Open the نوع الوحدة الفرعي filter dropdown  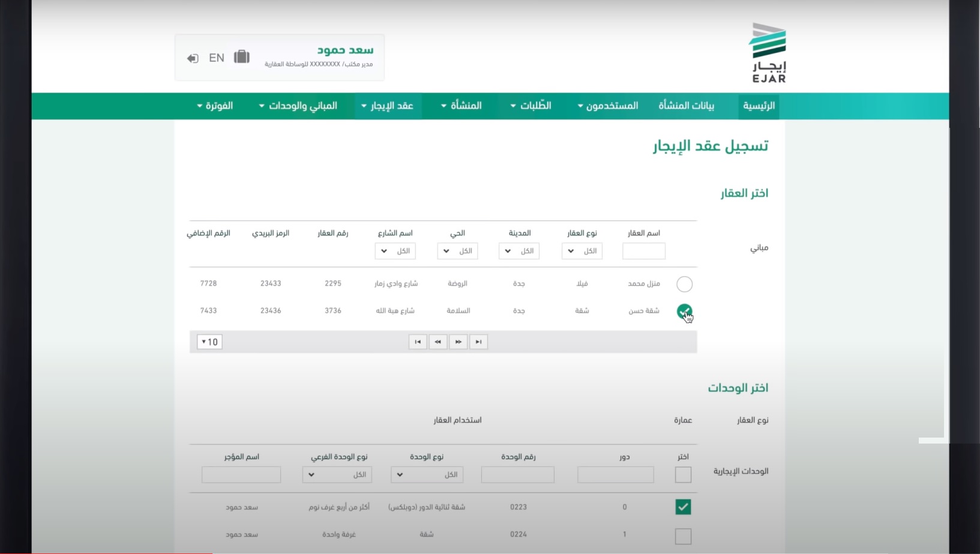(x=337, y=475)
